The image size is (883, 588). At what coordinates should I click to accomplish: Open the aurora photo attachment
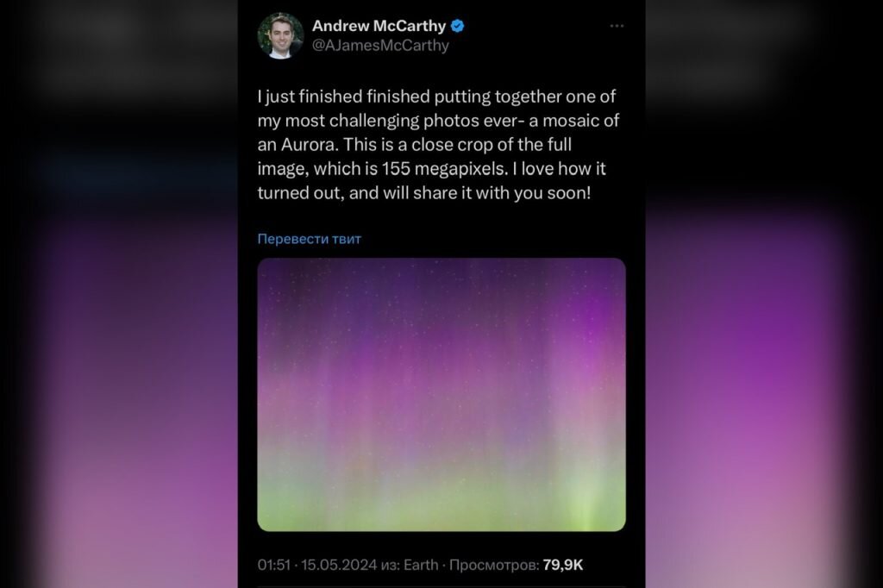click(441, 394)
